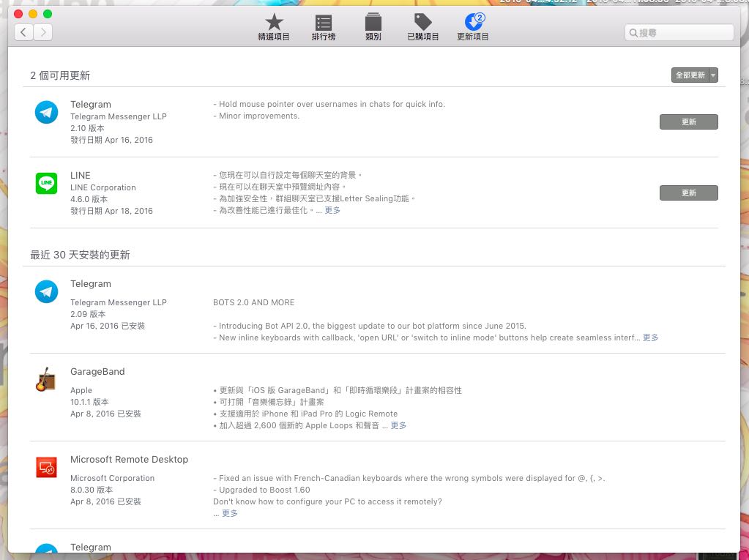Click '發行日期 Apr 18, 2016' text

coord(112,211)
